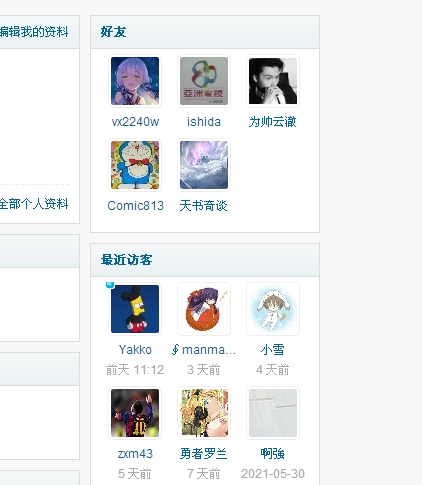422x485 pixels.
Task: Open the black-and-white photo avatar of 为帅云澈
Action: 273,81
